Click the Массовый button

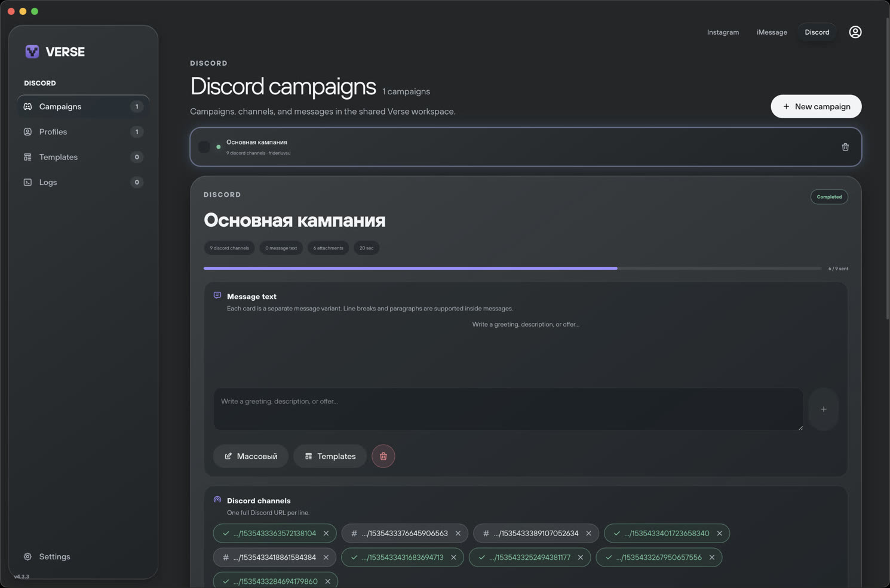251,456
